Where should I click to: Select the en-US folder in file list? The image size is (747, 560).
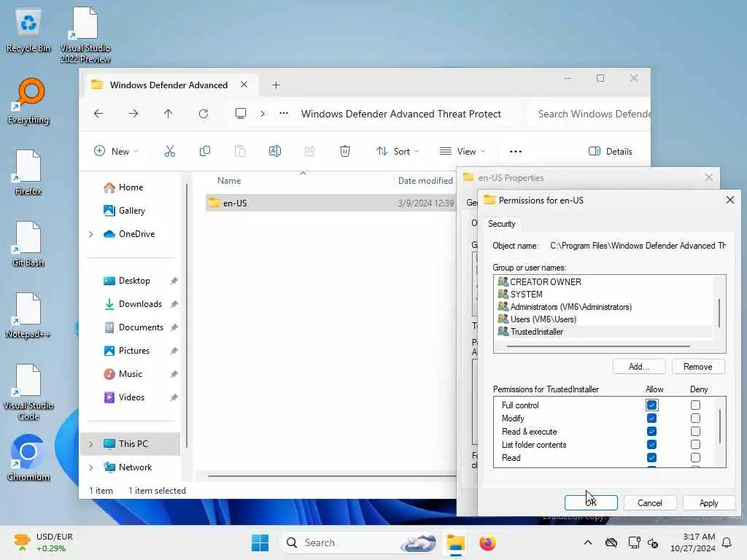click(330, 203)
